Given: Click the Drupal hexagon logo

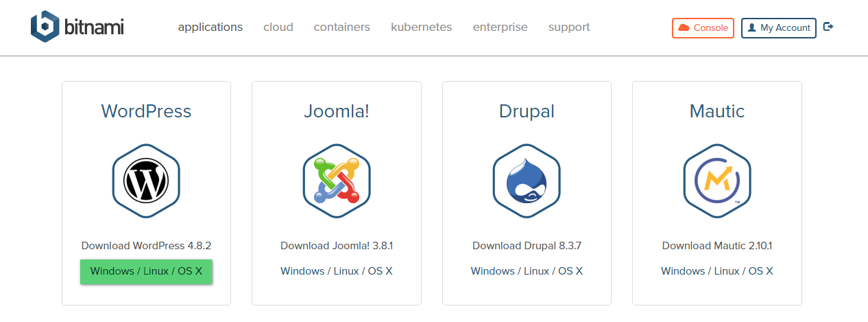Looking at the screenshot, I should pyautogui.click(x=527, y=181).
